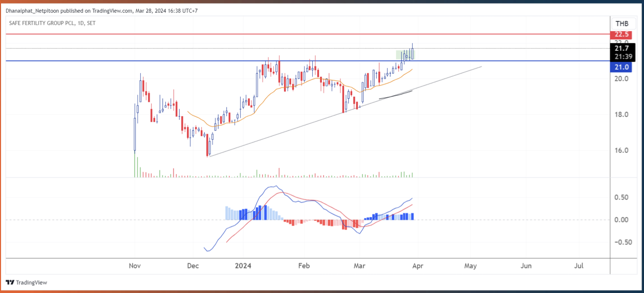644x293 pixels.
Task: Click the current price label 21.7
Action: (x=621, y=48)
